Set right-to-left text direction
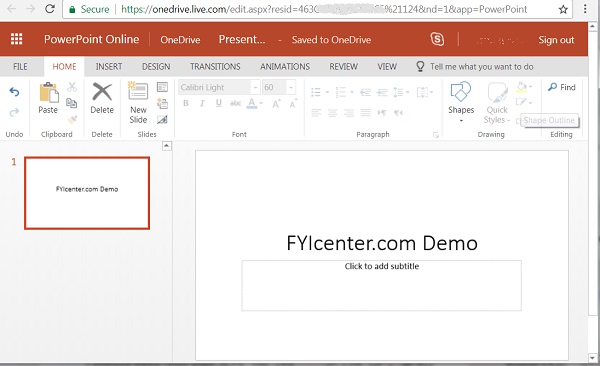600x366 pixels. click(x=398, y=113)
